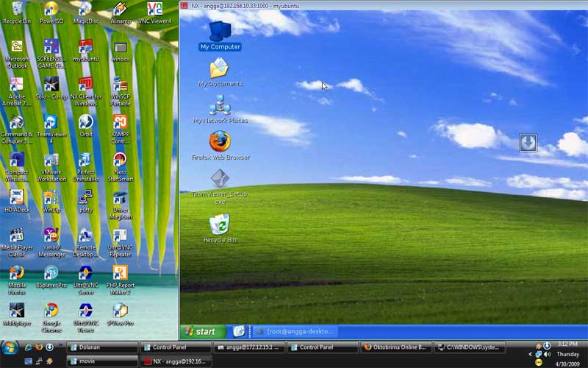Select TeamViewer_Setup.exe in remote desktop
This screenshot has height=368, width=588.
(x=220, y=187)
